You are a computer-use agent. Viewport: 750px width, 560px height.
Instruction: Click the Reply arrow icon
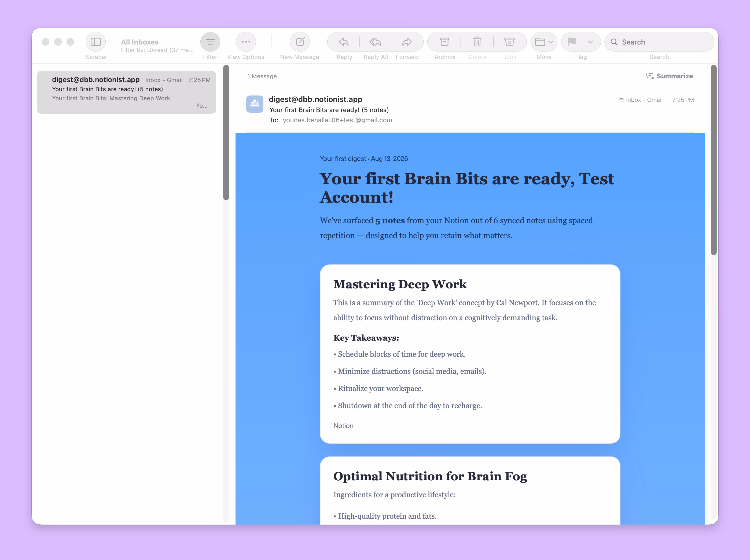pos(344,42)
